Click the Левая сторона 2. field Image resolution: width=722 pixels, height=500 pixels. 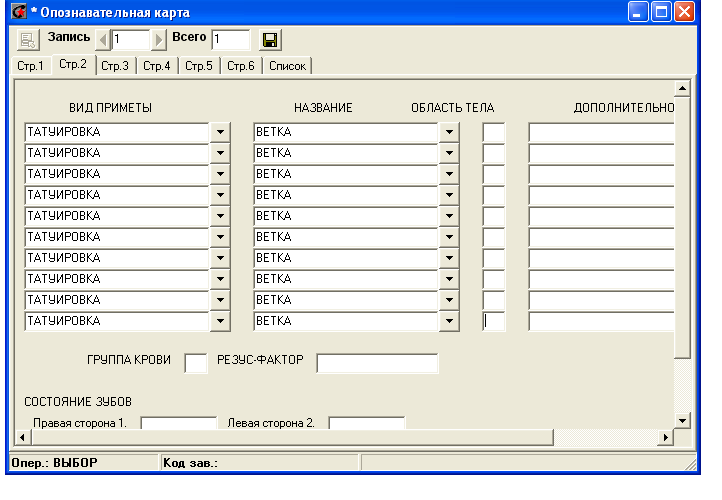tap(367, 423)
